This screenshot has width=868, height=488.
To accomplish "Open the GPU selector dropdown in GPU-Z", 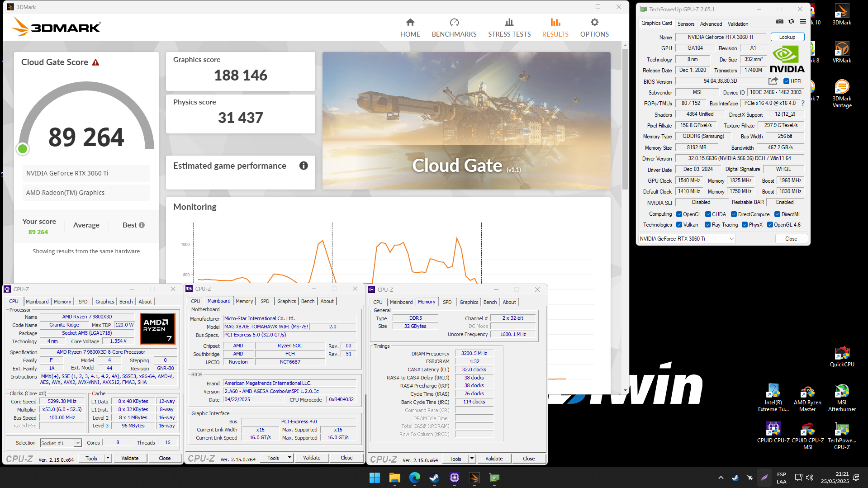I will pos(687,239).
